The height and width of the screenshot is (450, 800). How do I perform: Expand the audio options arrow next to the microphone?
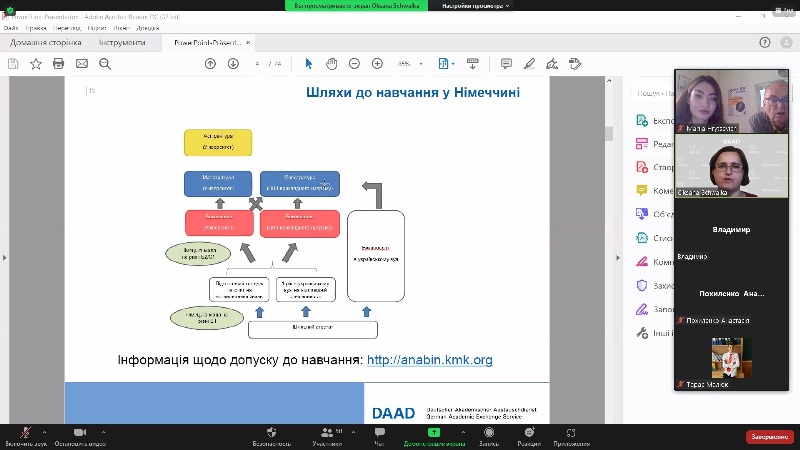coord(44,431)
